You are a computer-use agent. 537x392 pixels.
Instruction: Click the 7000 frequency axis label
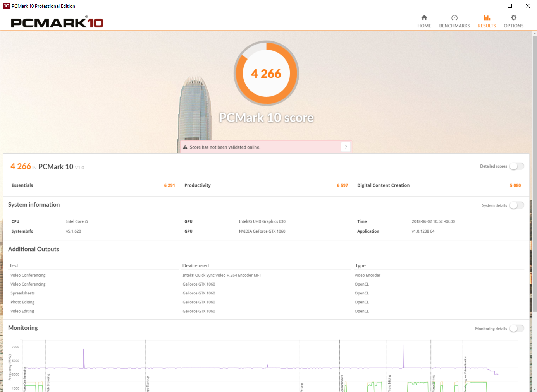tap(15, 347)
